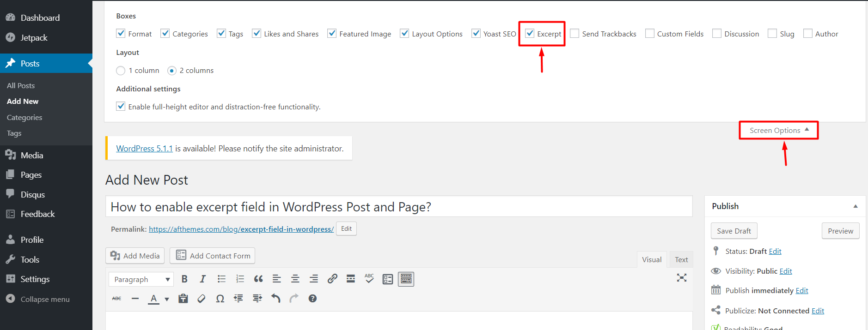The height and width of the screenshot is (330, 868).
Task: Edit the Publish immediately schedule
Action: (802, 290)
